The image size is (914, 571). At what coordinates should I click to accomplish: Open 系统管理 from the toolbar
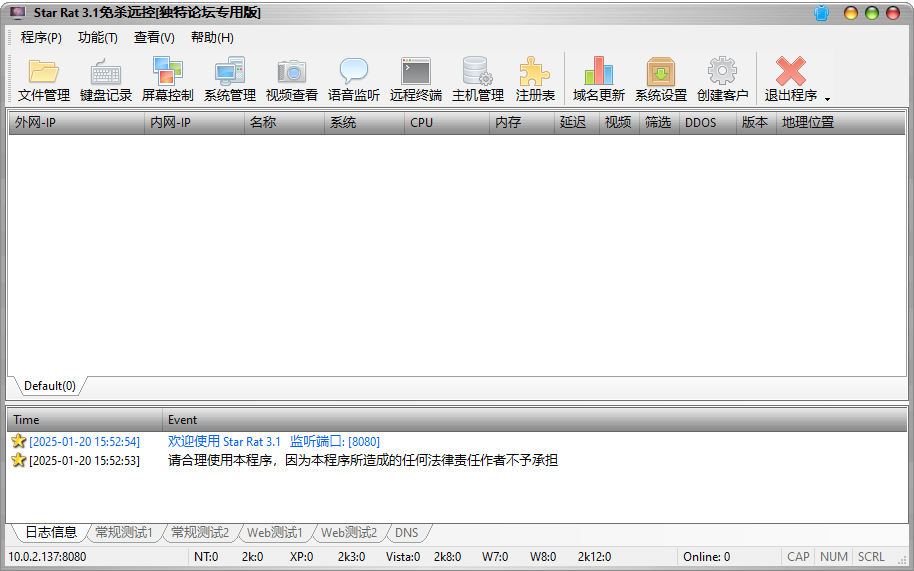[230, 79]
